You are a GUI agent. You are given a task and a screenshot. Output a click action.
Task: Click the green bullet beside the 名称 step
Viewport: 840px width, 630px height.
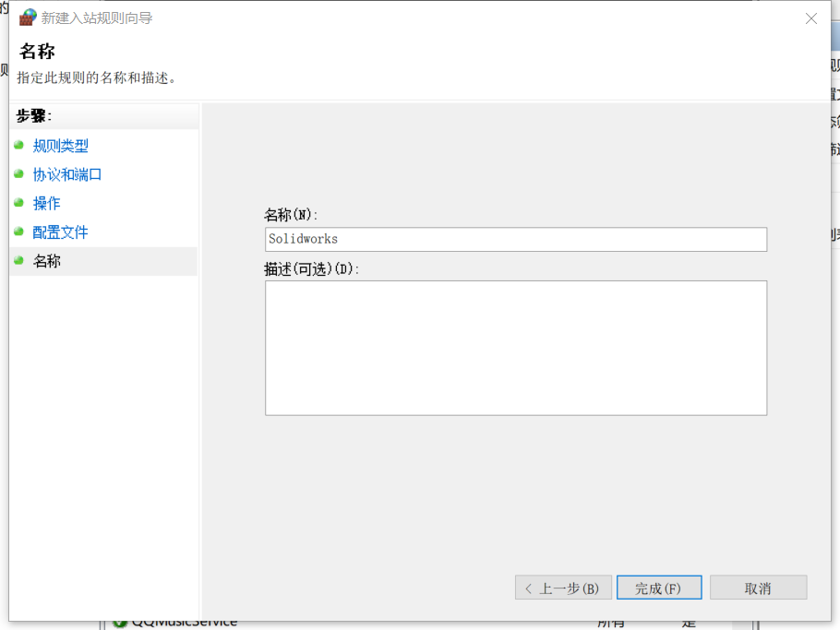pyautogui.click(x=18, y=260)
